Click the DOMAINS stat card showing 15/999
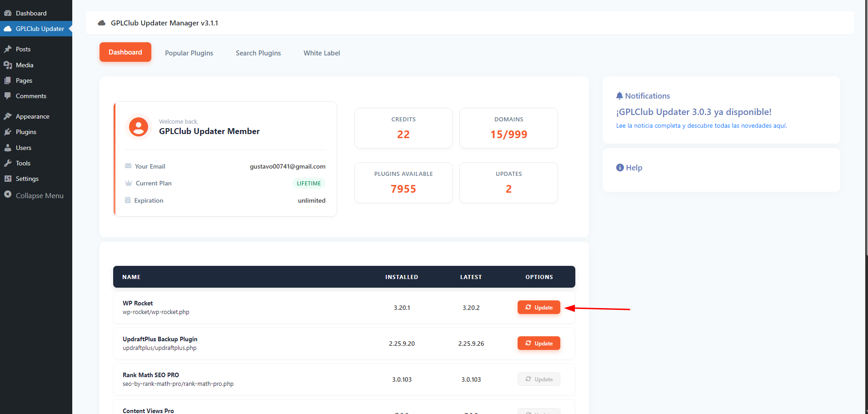The height and width of the screenshot is (414, 868). (509, 128)
